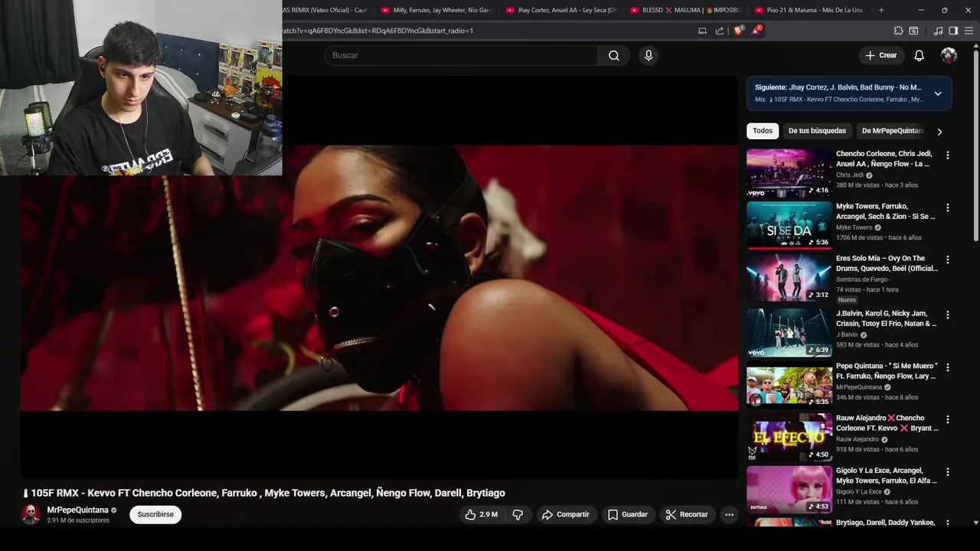Image resolution: width=980 pixels, height=551 pixels.
Task: Click '2.91 M de suscriptores' text
Action: pyautogui.click(x=78, y=520)
